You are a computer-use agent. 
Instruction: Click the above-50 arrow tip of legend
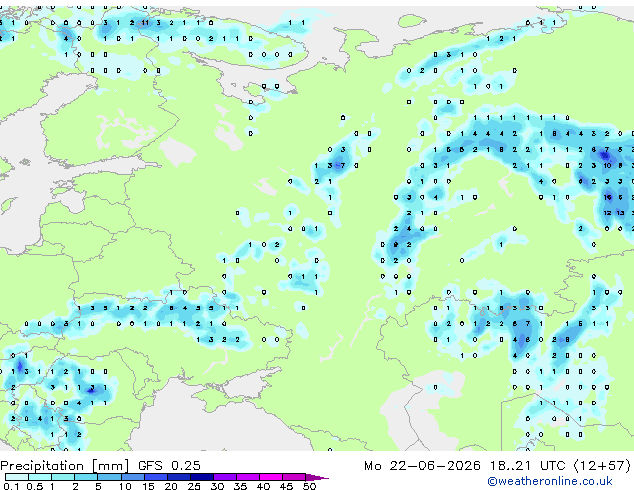[x=317, y=477]
